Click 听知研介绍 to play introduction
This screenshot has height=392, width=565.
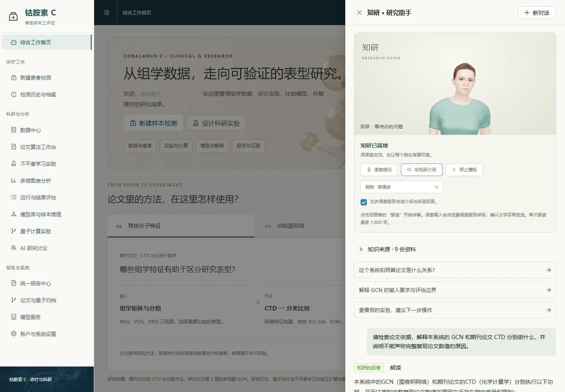(x=421, y=170)
